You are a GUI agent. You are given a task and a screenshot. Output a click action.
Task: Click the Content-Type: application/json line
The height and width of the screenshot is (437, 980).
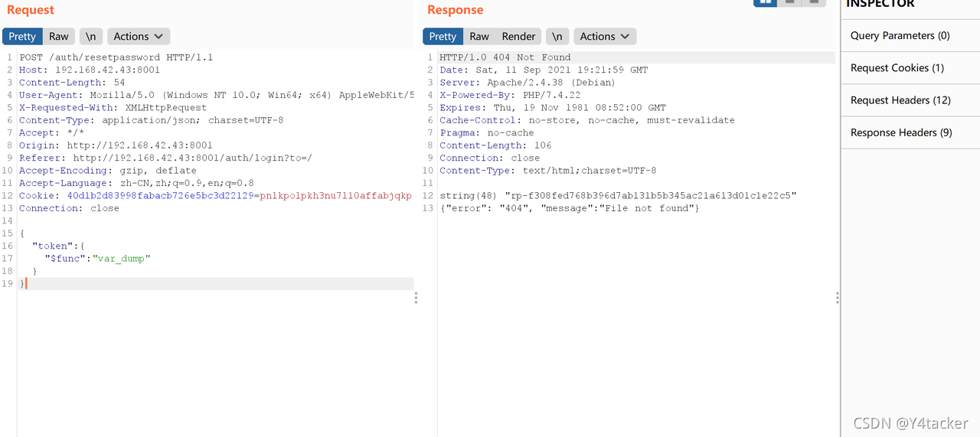click(152, 120)
